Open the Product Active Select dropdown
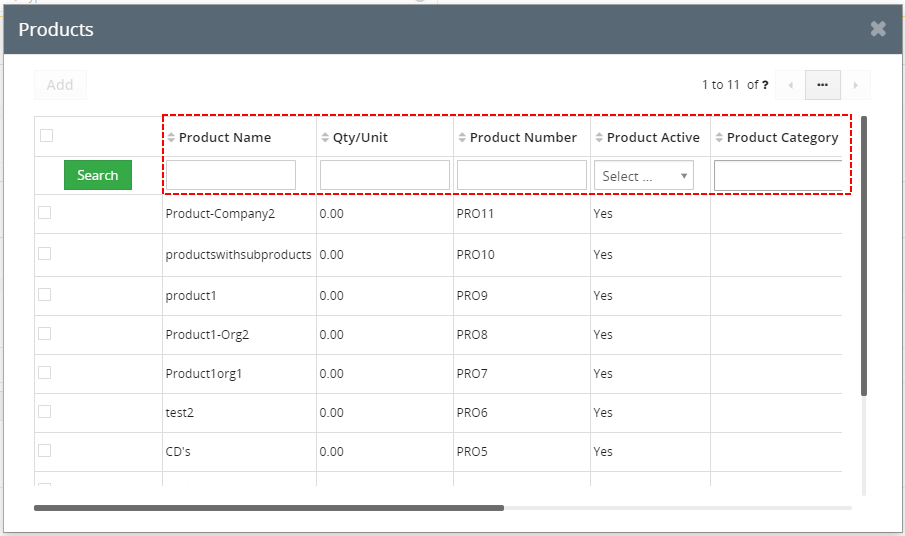The width and height of the screenshot is (905, 536). [644, 175]
